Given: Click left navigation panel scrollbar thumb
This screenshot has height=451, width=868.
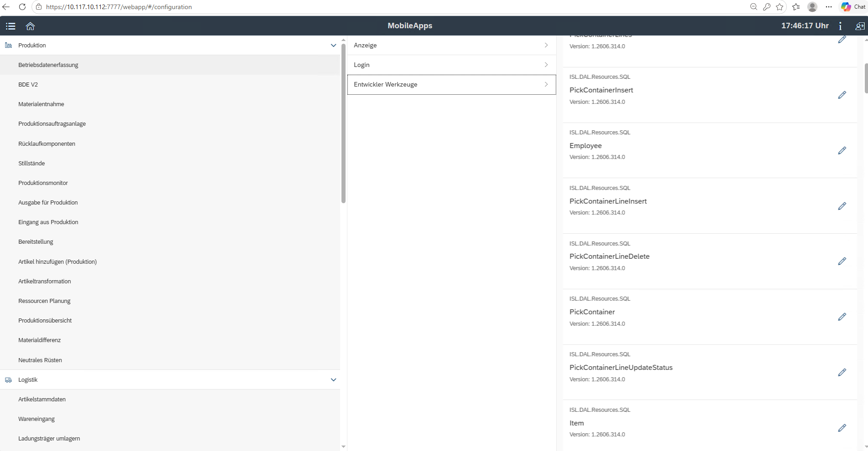Looking at the screenshot, I should [x=343, y=123].
